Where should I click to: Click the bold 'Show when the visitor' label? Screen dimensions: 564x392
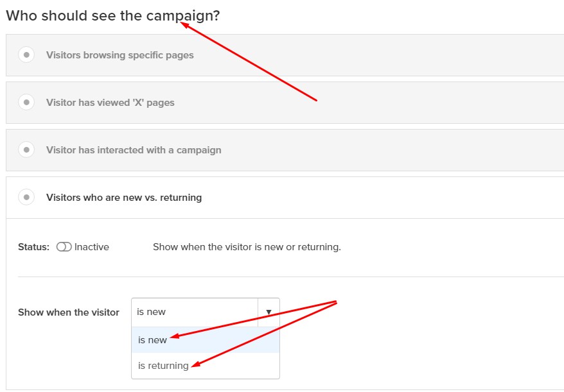tap(69, 312)
